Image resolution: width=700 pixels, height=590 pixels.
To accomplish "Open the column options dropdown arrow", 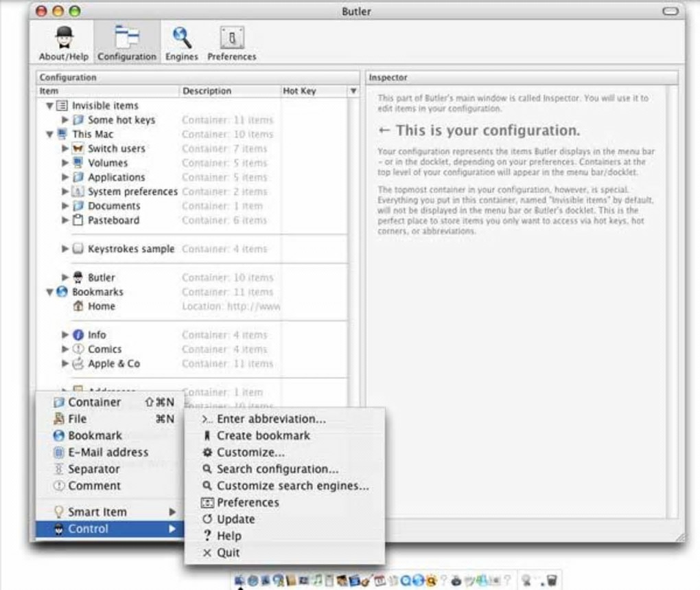I will point(353,91).
